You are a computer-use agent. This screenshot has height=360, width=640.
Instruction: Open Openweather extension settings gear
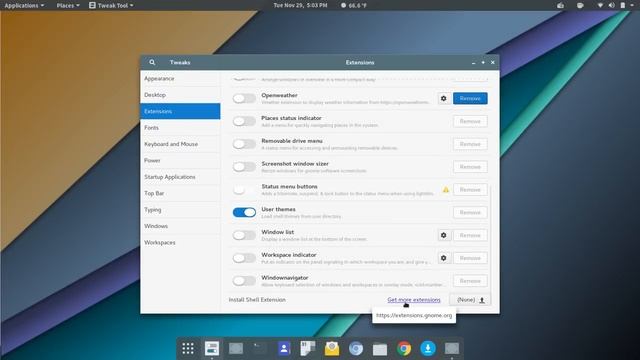444,98
